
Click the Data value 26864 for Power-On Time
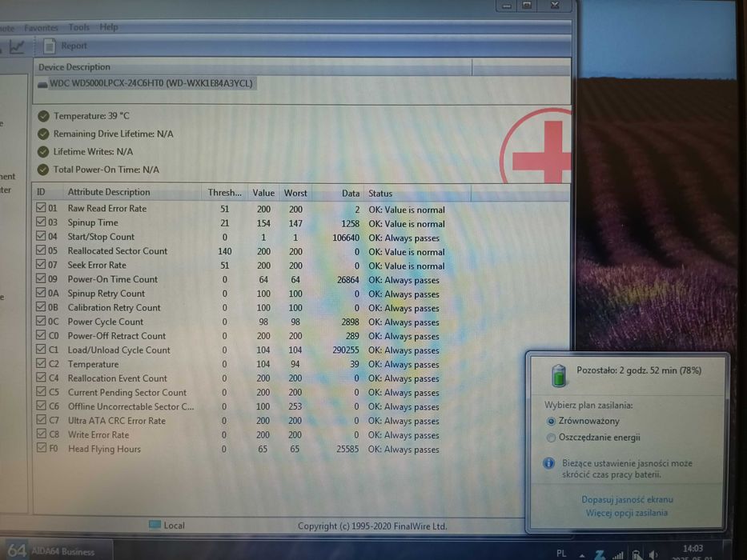[347, 279]
